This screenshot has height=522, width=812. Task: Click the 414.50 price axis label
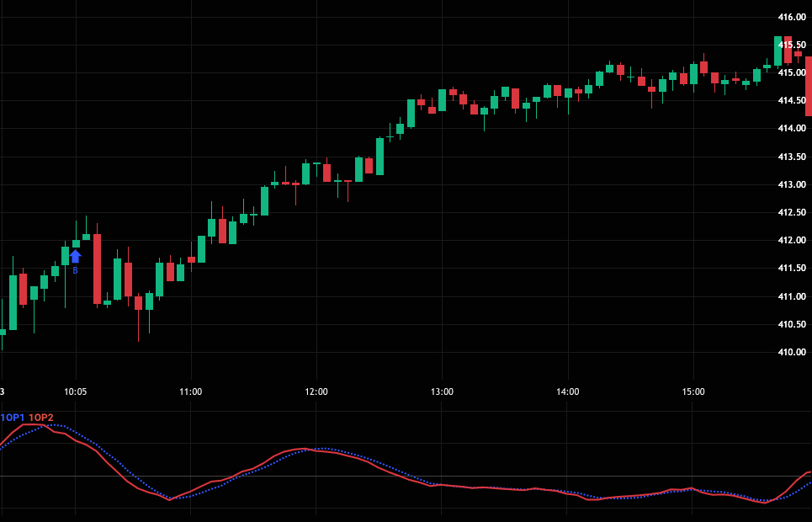click(x=792, y=101)
